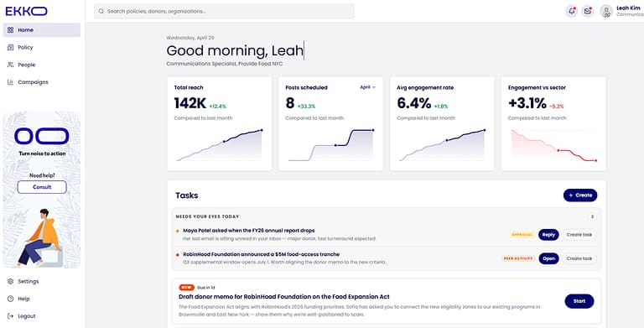Create task for RobinHood Foundation tranche

[579, 258]
